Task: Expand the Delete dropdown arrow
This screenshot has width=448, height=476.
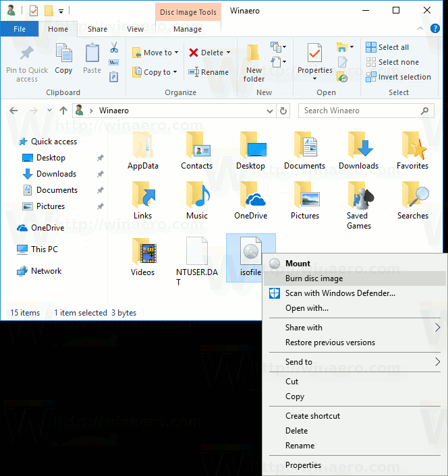Action: coord(229,53)
